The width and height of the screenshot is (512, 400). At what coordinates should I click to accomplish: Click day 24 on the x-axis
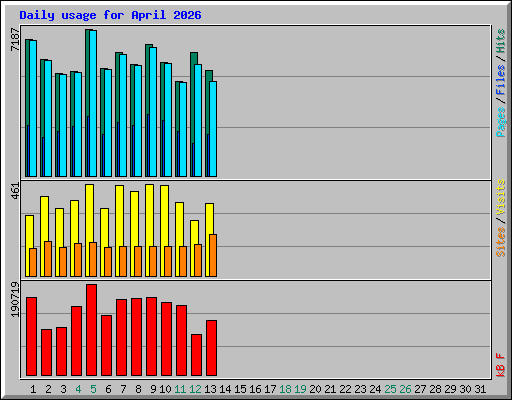tap(375, 389)
